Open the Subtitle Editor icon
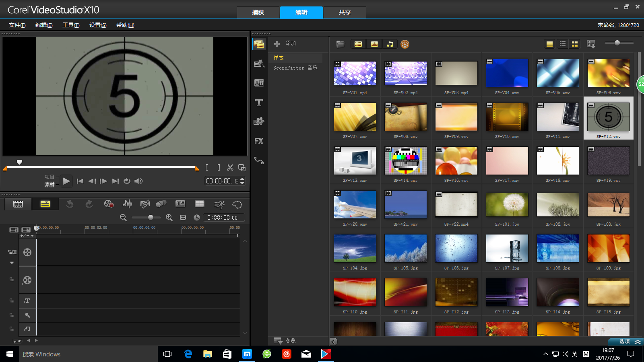644x362 pixels. point(180,204)
